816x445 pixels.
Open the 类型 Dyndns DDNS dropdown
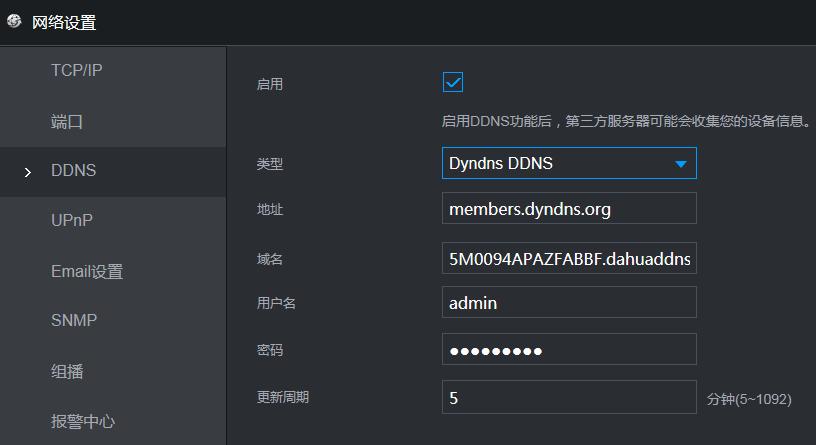[569, 163]
